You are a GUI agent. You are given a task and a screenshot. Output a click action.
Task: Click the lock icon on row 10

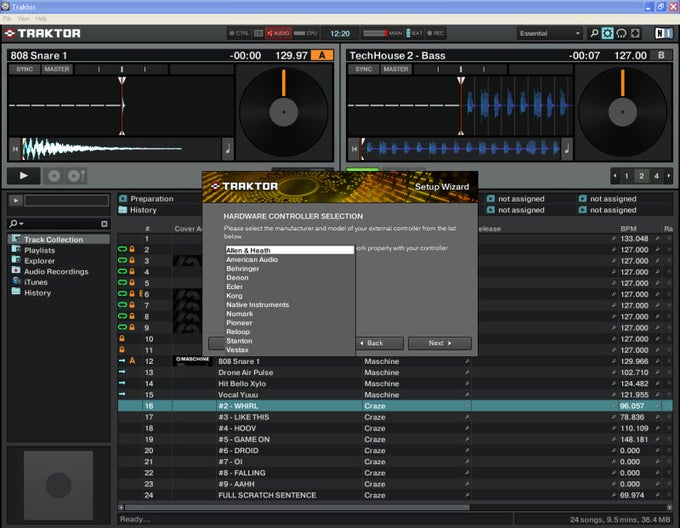point(122,339)
